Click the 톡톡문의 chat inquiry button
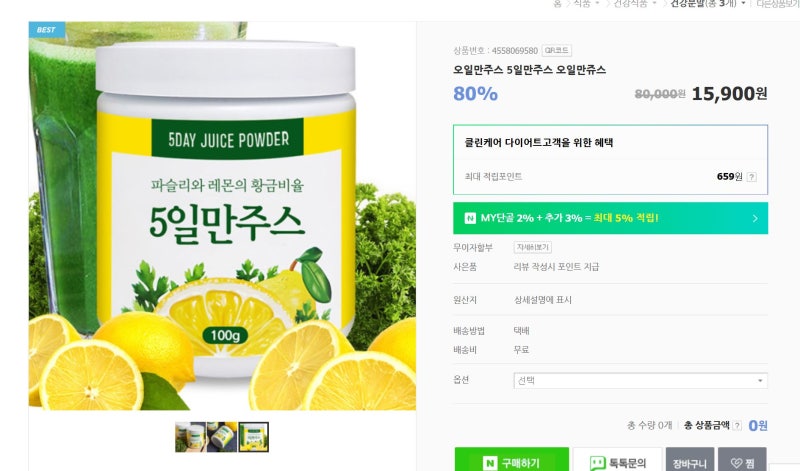800x471 pixels. coord(617,461)
